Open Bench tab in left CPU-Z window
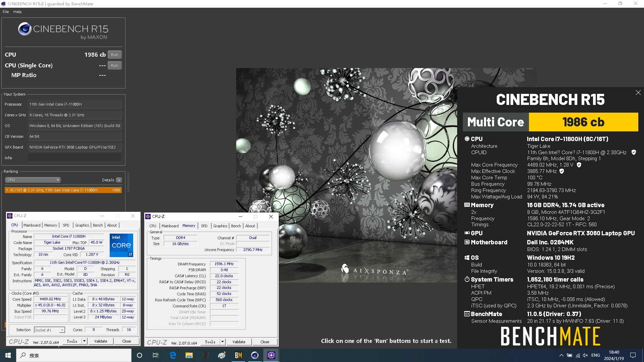The width and height of the screenshot is (644, 362). coord(98,225)
